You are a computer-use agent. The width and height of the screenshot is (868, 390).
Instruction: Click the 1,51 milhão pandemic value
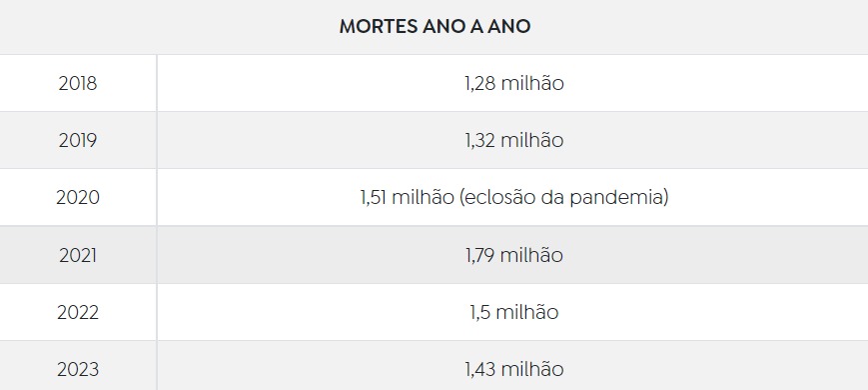(x=514, y=197)
